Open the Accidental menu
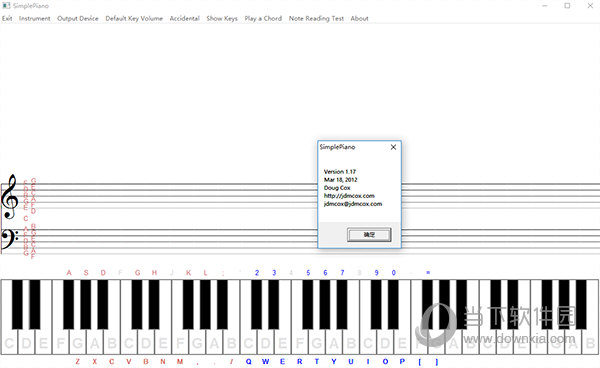 tap(184, 18)
